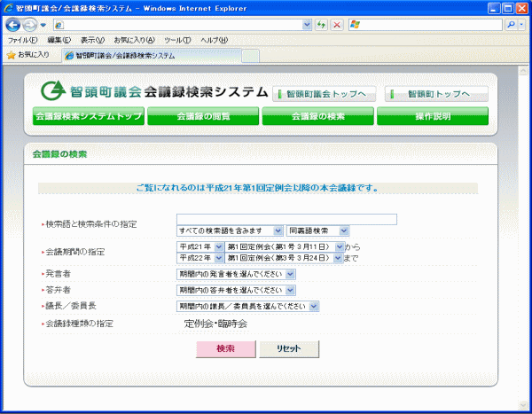Viewport: 532px width, 414px height.
Task: Click the 定例会・臨時会 text
Action: (x=215, y=324)
